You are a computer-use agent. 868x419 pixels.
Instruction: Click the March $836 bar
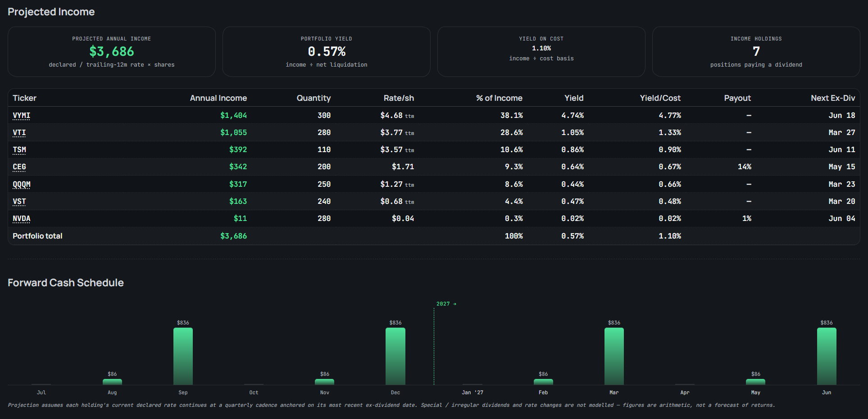tap(614, 356)
